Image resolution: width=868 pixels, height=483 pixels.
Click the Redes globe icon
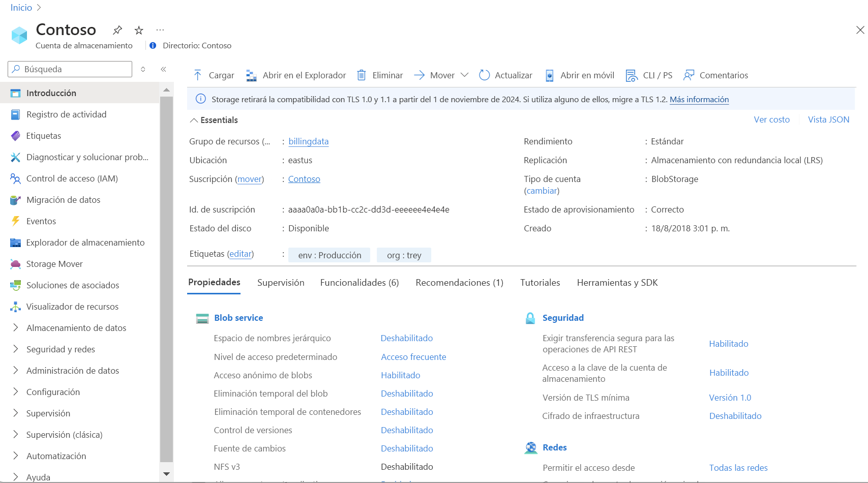click(531, 447)
